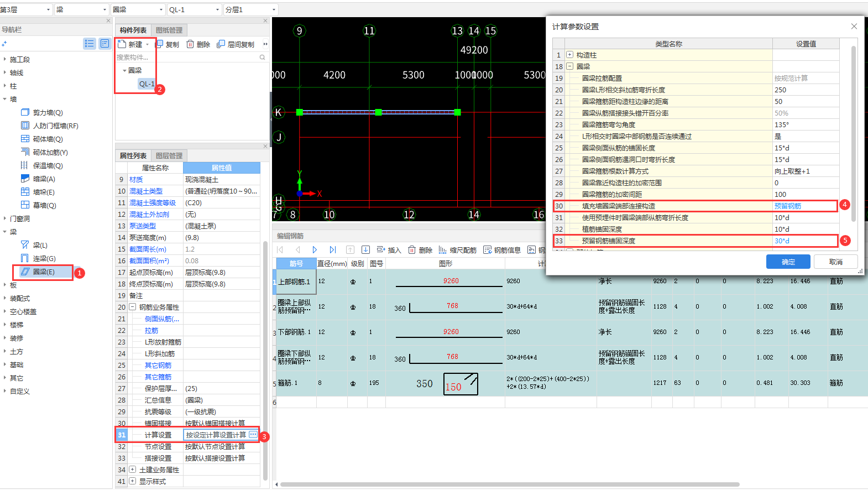Viewport: 868px width, 490px height.
Task: Expand 构造柱 row in 计算参数设置 dialog
Action: click(569, 55)
